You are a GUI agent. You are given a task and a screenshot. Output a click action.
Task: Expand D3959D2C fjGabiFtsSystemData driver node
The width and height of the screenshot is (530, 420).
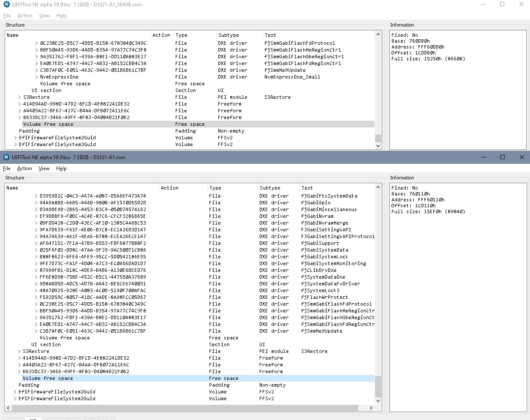tap(36, 196)
